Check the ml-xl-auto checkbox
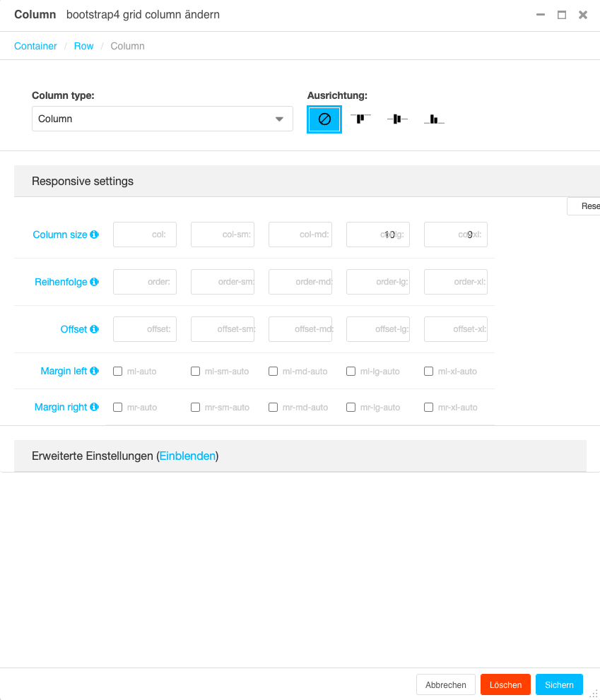Viewport: 600px width, 700px height. [429, 371]
